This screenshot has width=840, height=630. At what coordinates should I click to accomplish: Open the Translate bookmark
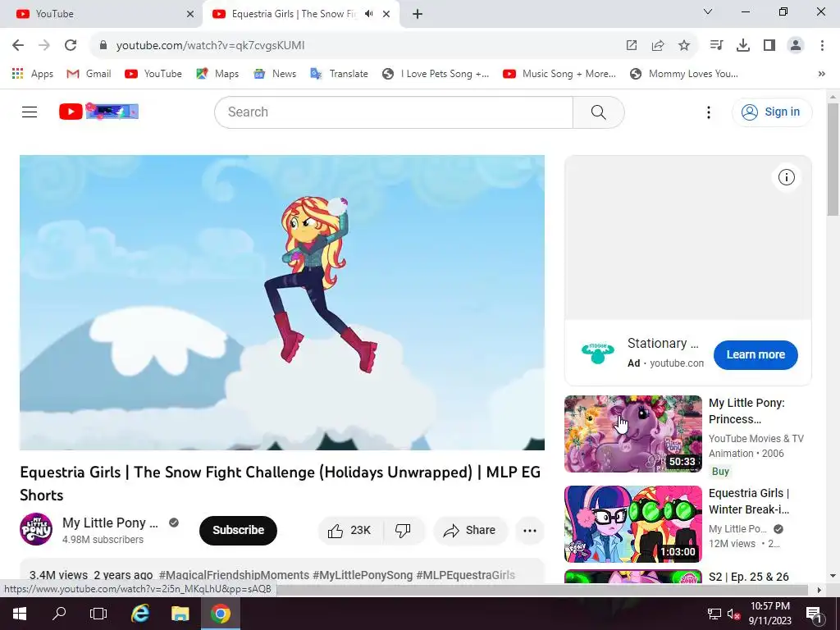(x=339, y=74)
